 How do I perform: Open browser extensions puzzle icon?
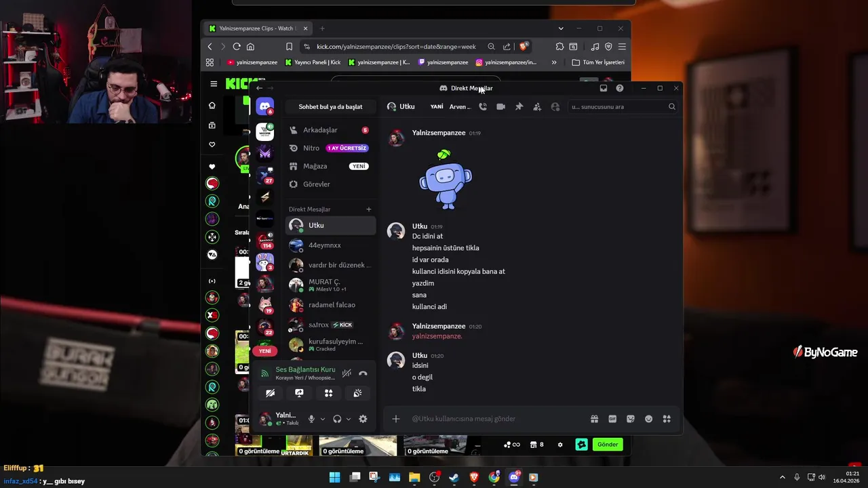click(x=559, y=47)
